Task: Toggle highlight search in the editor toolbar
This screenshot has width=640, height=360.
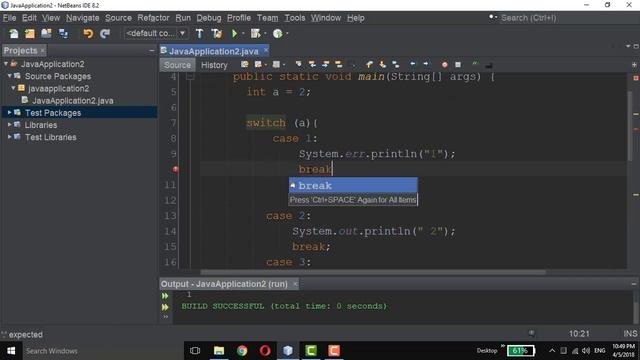Action: point(338,64)
